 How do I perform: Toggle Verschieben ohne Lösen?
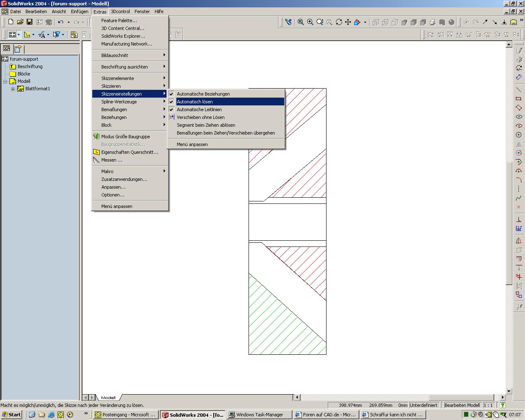226,117
